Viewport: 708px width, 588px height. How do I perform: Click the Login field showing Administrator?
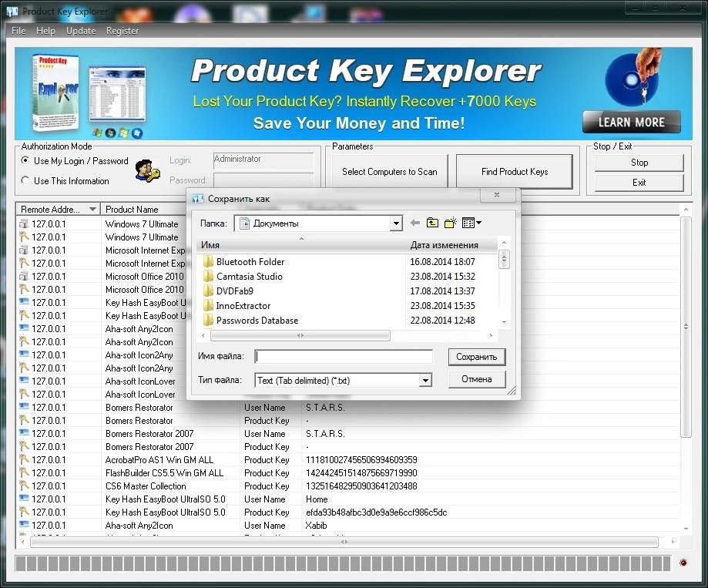(263, 160)
